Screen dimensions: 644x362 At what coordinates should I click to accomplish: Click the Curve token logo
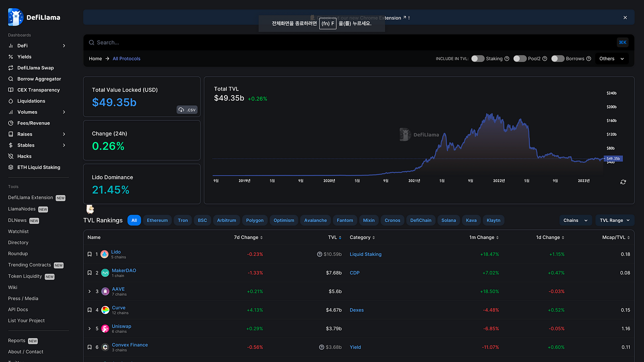tap(105, 310)
